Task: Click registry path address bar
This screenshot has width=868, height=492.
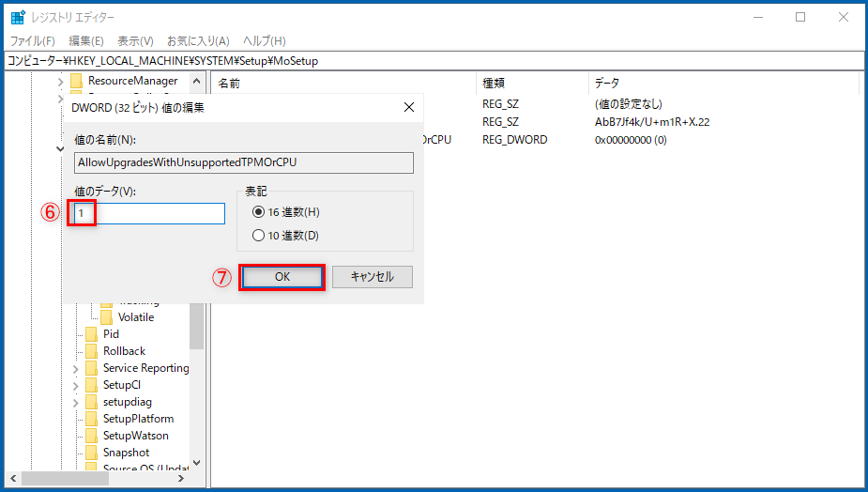Action: [434, 61]
